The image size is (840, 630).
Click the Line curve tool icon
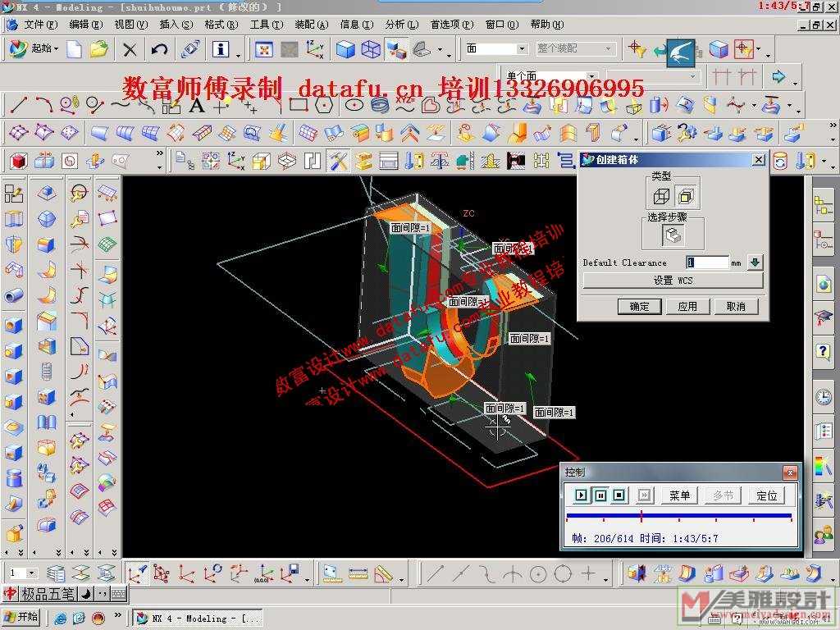pos(19,104)
